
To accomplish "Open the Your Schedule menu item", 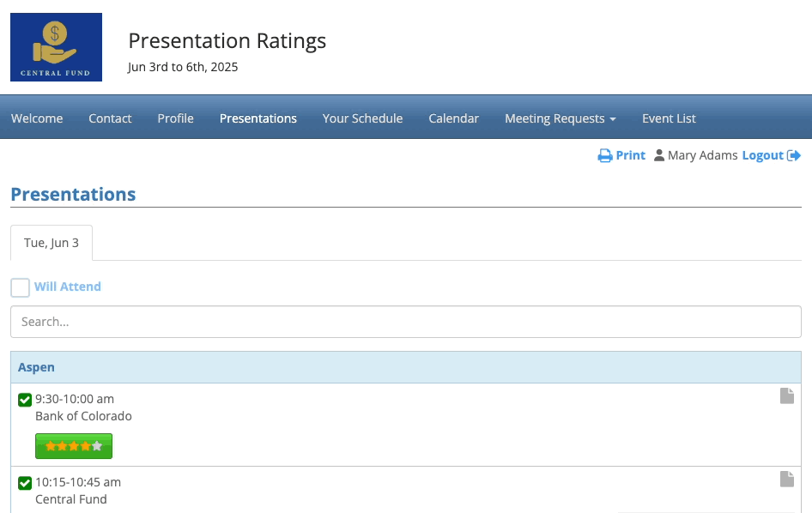I will [x=362, y=118].
